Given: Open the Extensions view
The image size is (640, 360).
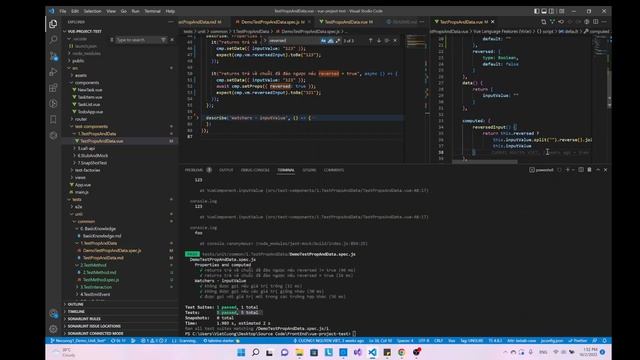Looking at the screenshot, I should click(x=53, y=88).
